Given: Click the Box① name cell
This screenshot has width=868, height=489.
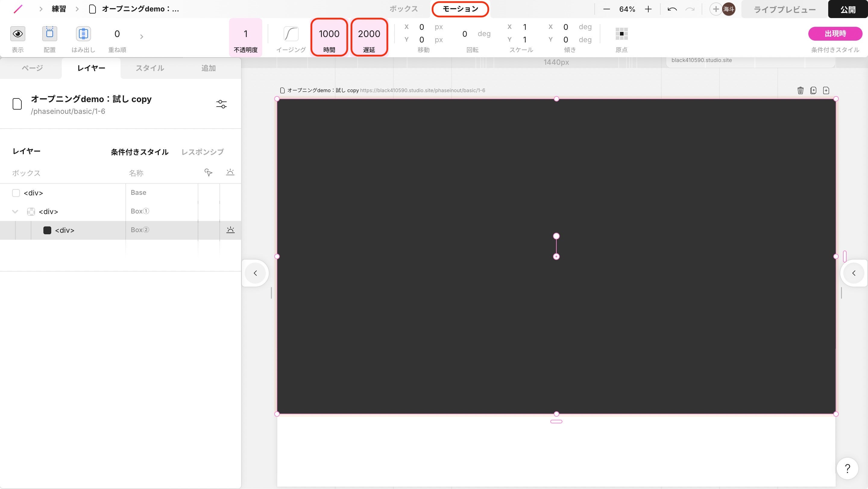Looking at the screenshot, I should coord(162,211).
